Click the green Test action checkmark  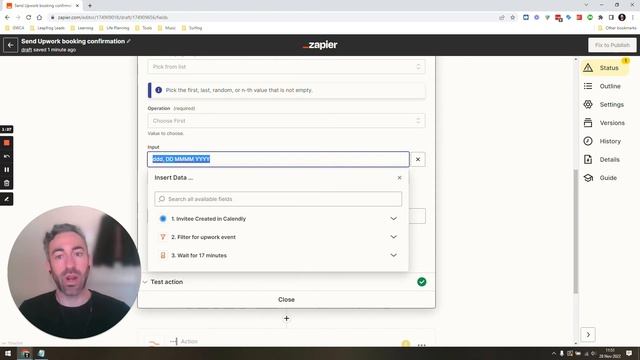pyautogui.click(x=422, y=282)
